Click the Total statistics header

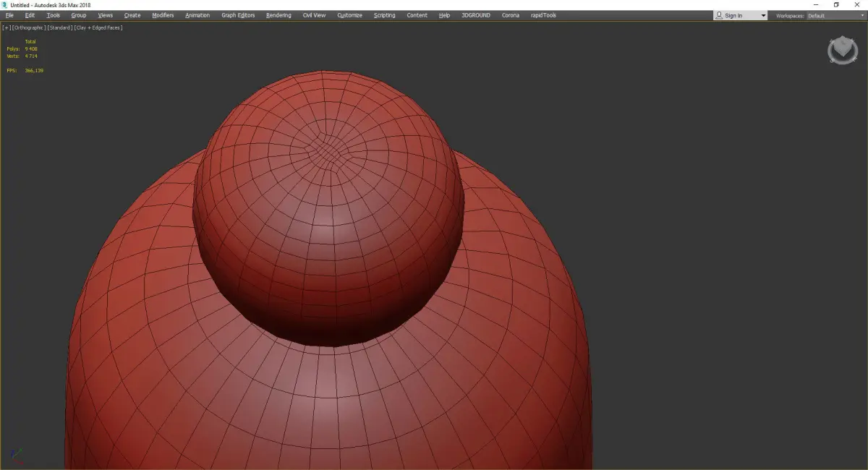click(x=30, y=41)
